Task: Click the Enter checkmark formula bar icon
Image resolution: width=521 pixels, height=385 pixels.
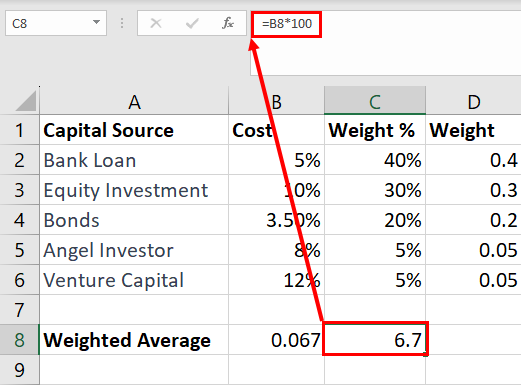Action: click(x=192, y=23)
